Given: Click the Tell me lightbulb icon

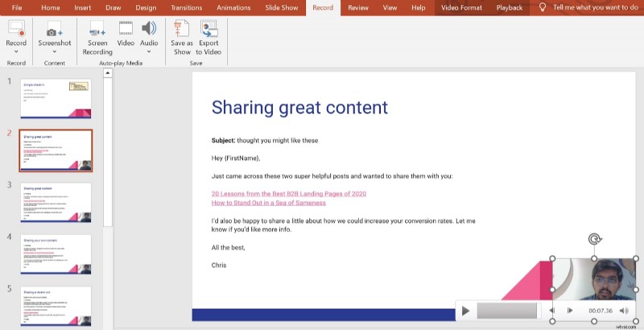Looking at the screenshot, I should pos(542,7).
